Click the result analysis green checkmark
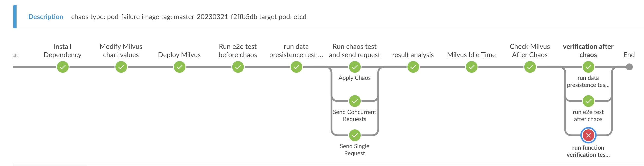Image resolution: width=644 pixels, height=166 pixels. pyautogui.click(x=413, y=67)
